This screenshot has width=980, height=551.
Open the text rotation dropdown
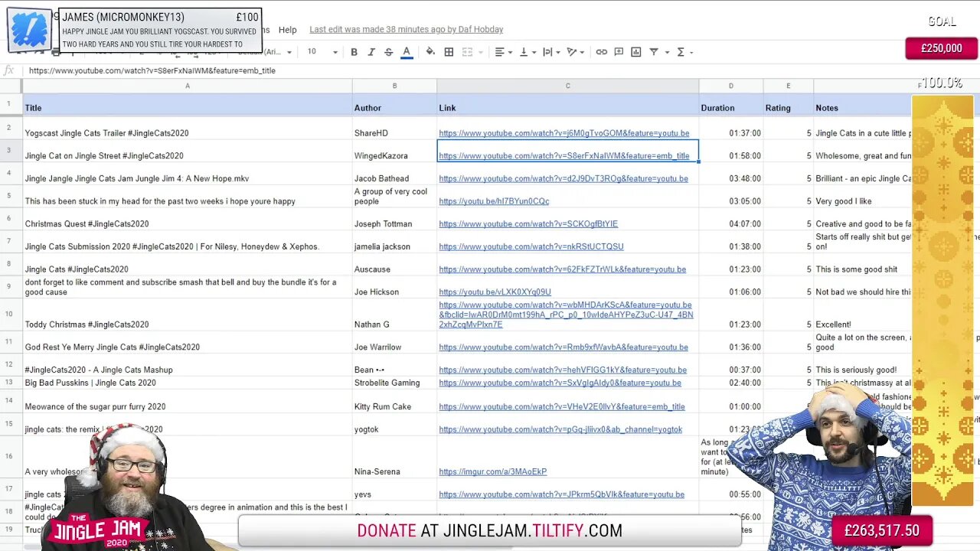(x=575, y=52)
